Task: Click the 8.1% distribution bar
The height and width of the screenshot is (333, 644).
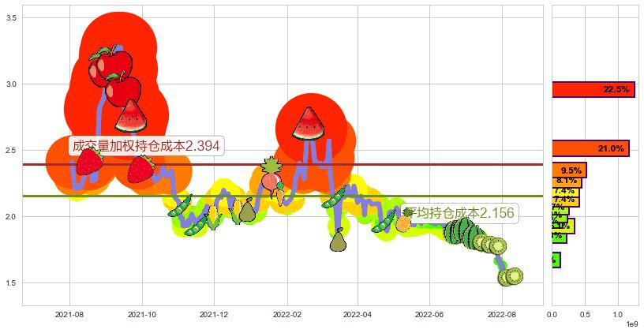Action: pos(566,181)
